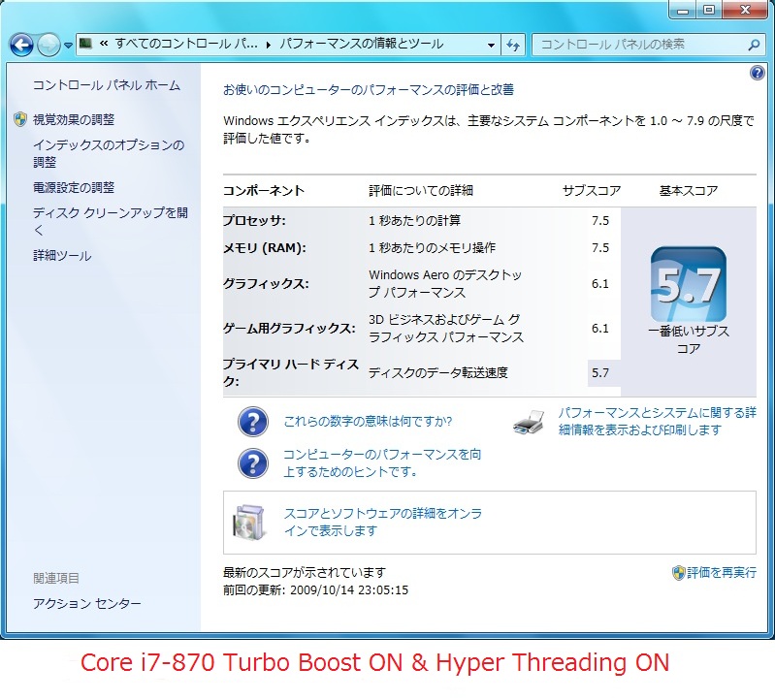The width and height of the screenshot is (775, 700).
Task: Open ディスク クリーンアップを開く link
Action: click(111, 221)
